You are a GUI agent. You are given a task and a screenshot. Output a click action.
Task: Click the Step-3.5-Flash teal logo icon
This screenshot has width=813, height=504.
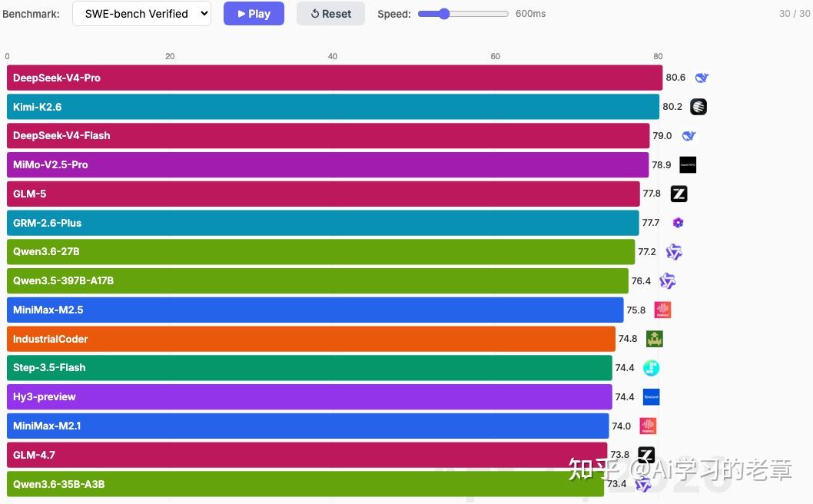click(651, 368)
